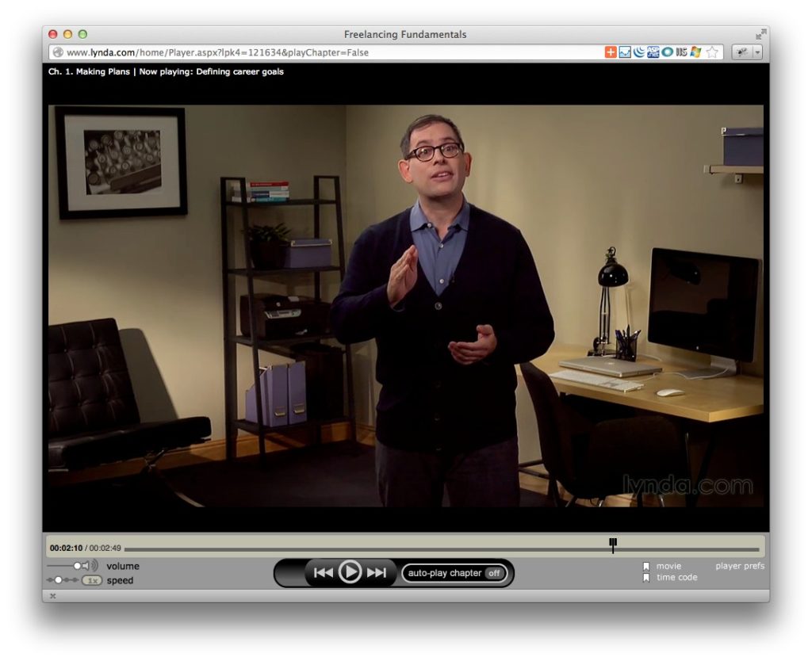Toggle the 1x playback speed button

[92, 580]
